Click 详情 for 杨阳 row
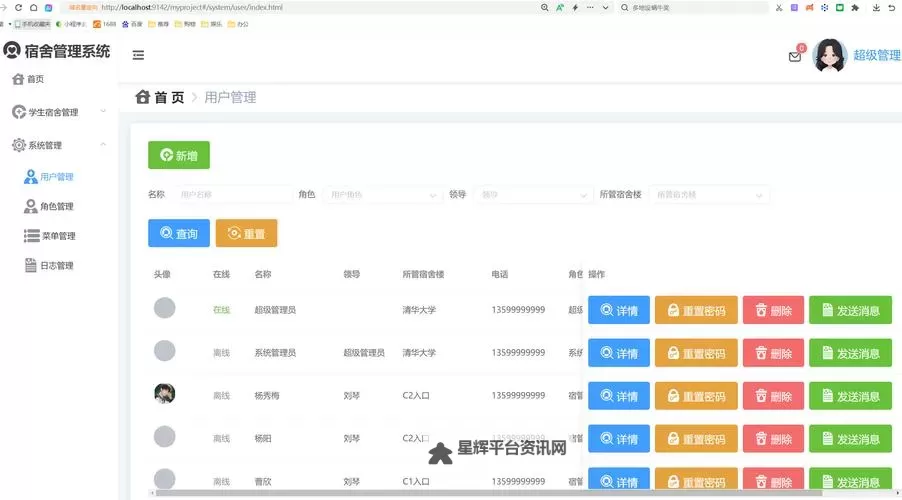This screenshot has width=902, height=500. coord(619,438)
